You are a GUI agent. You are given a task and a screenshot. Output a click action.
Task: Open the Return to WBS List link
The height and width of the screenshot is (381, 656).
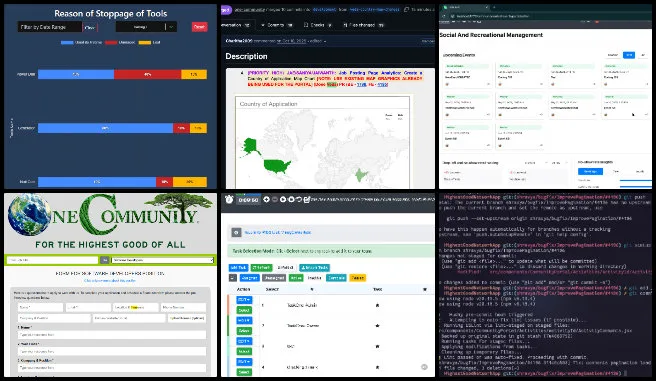(278, 232)
